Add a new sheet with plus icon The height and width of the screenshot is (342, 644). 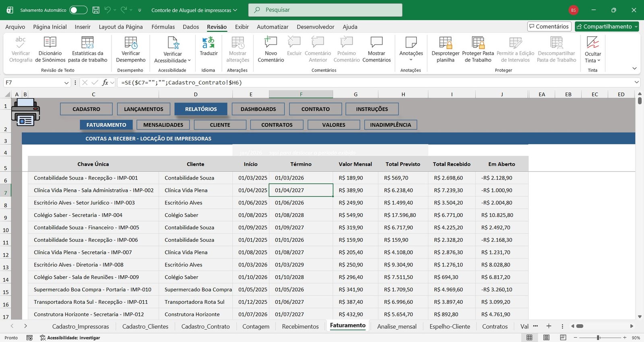[x=549, y=326]
